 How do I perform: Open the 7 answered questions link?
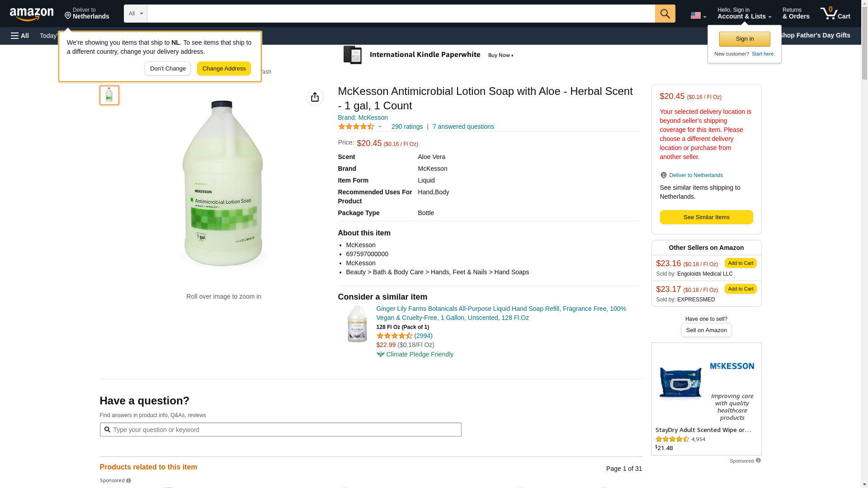point(463,127)
